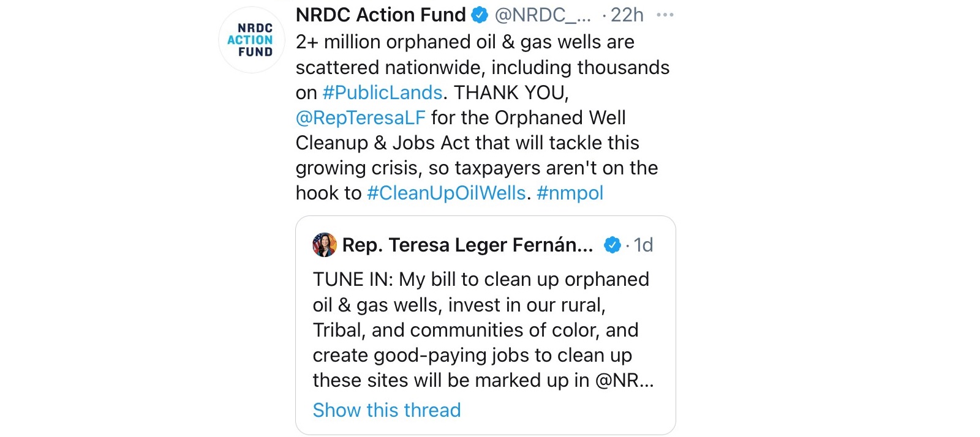980x437 pixels.
Task: Follow the #PublicLands hashtag
Action: click(382, 92)
